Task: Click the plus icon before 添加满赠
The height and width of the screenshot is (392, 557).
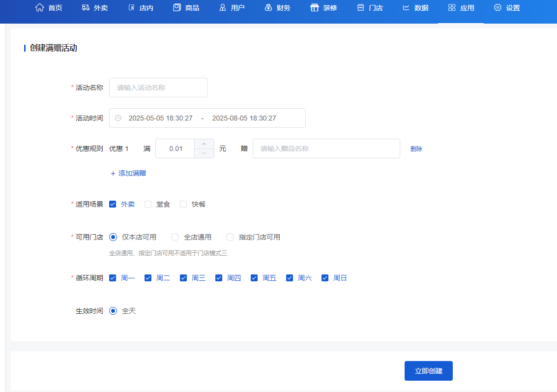Action: [113, 174]
